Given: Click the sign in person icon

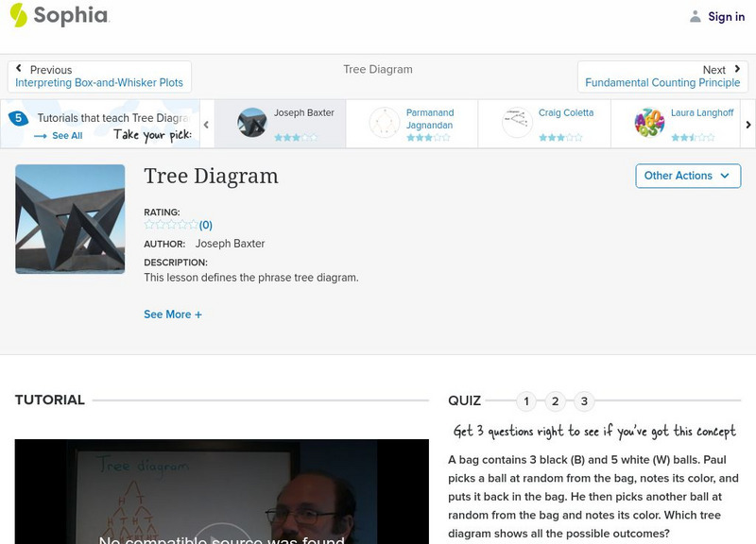Looking at the screenshot, I should pyautogui.click(x=695, y=16).
